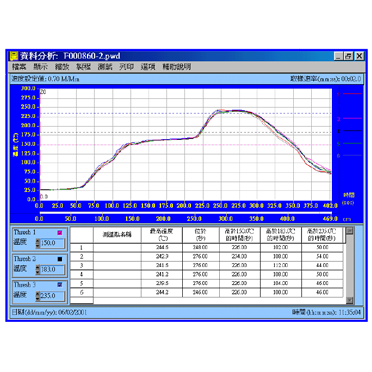The width and height of the screenshot is (372, 372).
Task: Select table row header 4
Action: [82, 275]
